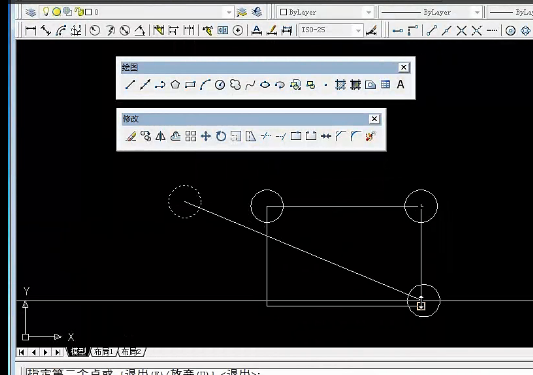Select the Angular Dimension tool
This screenshot has width=533, height=375.
[139, 31]
